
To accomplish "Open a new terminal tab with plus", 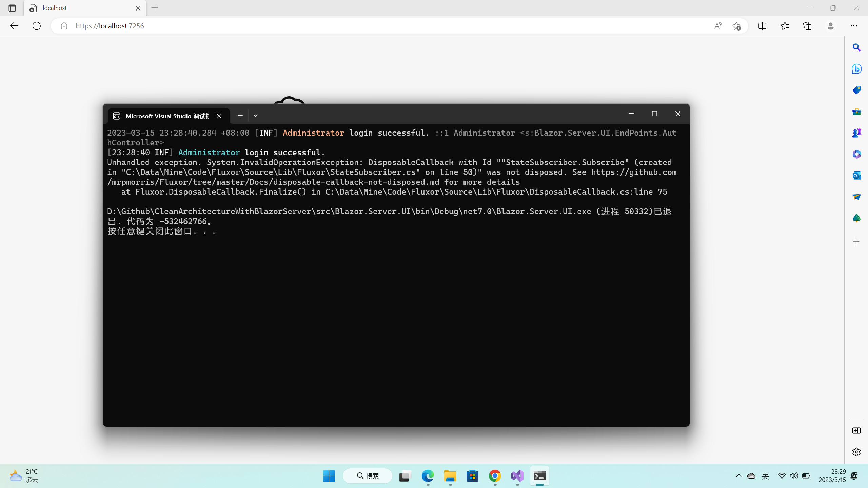I will coord(240,116).
